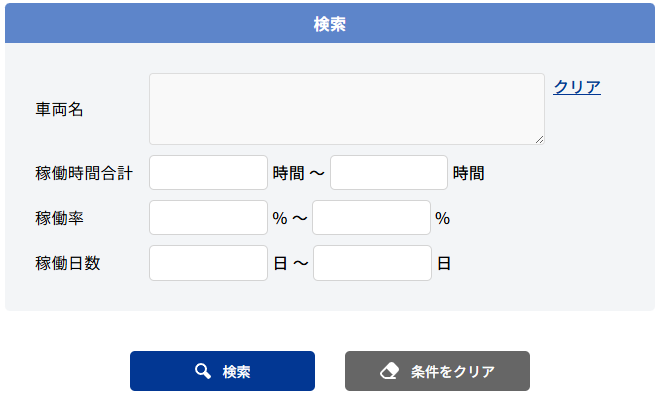
Task: Click the 稼働時間合計 field label
Action: 84,173
